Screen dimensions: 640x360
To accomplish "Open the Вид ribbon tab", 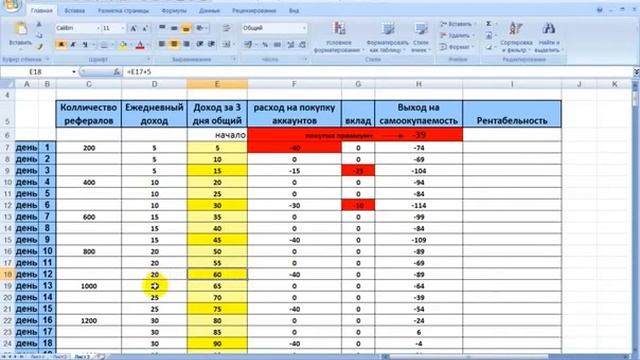I will pyautogui.click(x=294, y=11).
